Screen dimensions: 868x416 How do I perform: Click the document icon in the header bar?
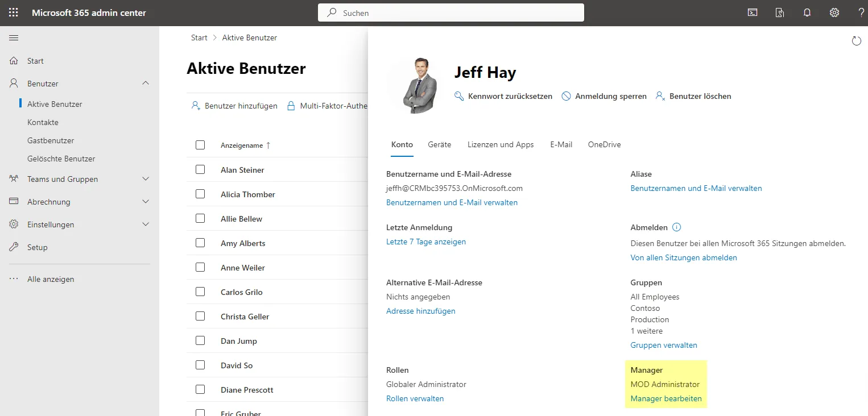[780, 13]
